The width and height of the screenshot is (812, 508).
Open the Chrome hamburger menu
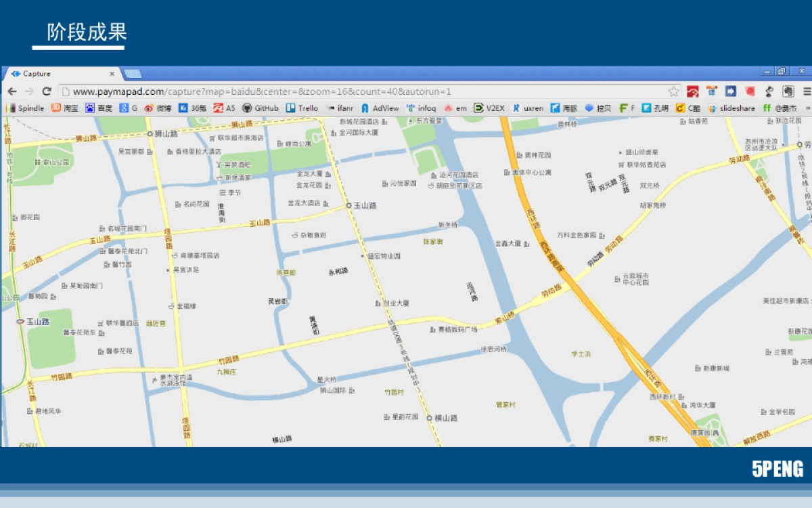pyautogui.click(x=807, y=91)
